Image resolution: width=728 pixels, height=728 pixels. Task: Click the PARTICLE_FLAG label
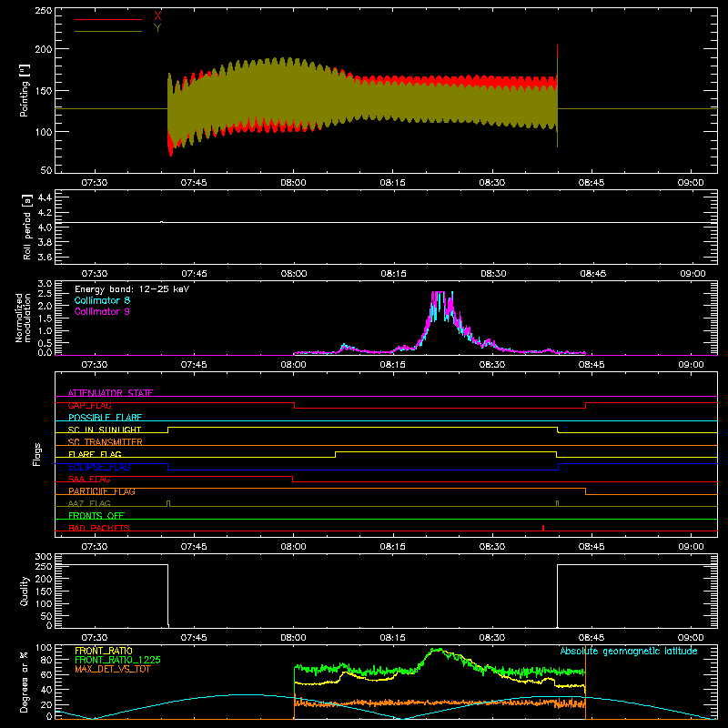[102, 491]
